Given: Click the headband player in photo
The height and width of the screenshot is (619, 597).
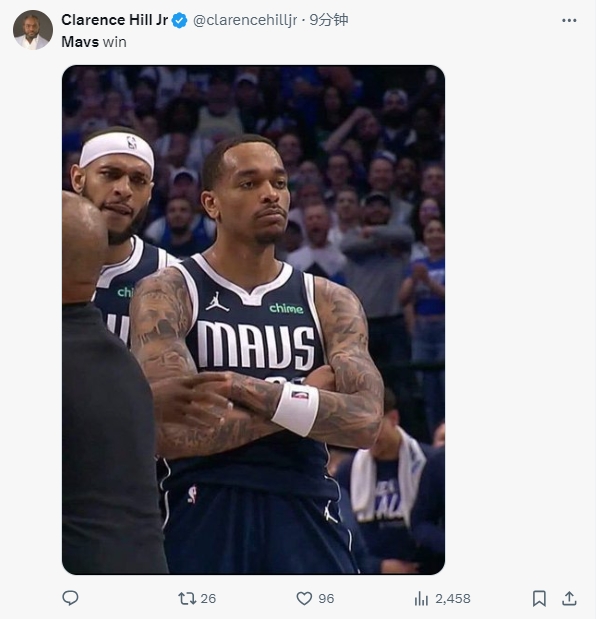Looking at the screenshot, I should point(116,186).
